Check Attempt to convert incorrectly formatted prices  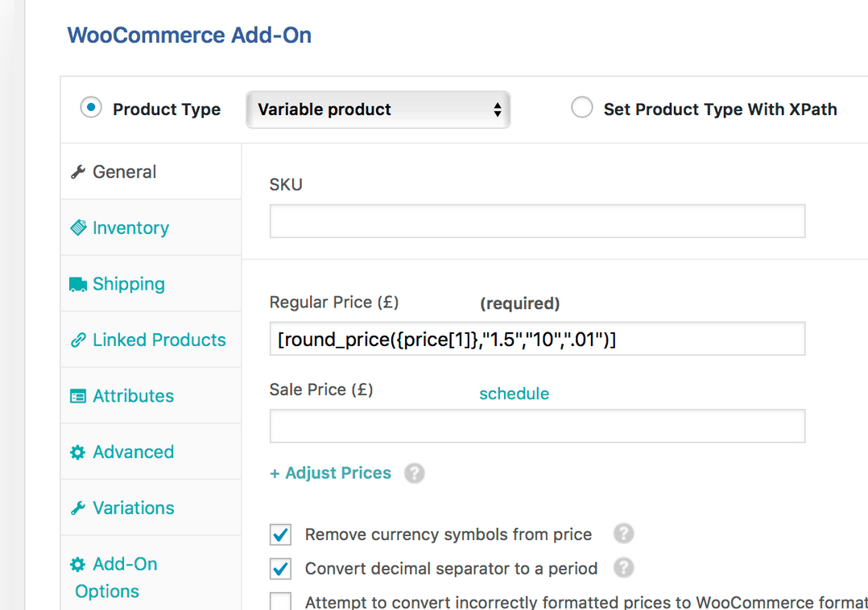pyautogui.click(x=281, y=602)
